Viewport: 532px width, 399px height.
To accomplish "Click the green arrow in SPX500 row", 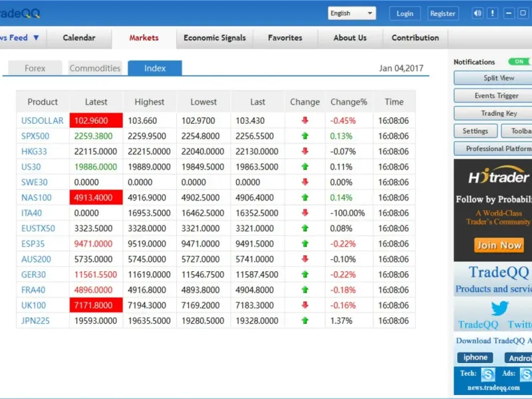I will (x=305, y=136).
